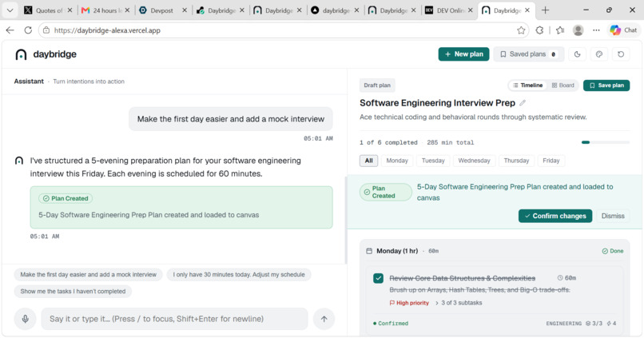This screenshot has width=644, height=338.
Task: Click the daybridge logo icon
Action: pos(21,54)
